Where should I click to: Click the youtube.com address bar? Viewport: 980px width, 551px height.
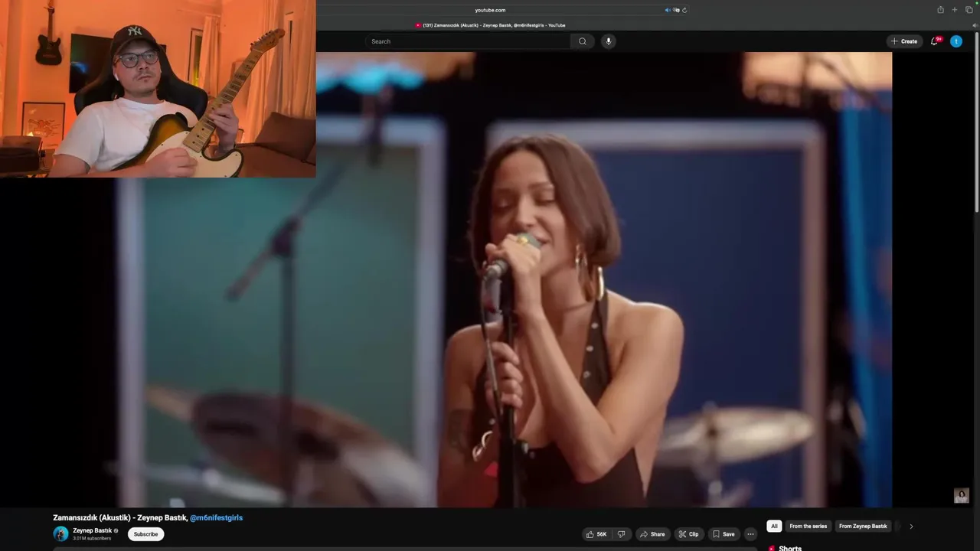[490, 10]
